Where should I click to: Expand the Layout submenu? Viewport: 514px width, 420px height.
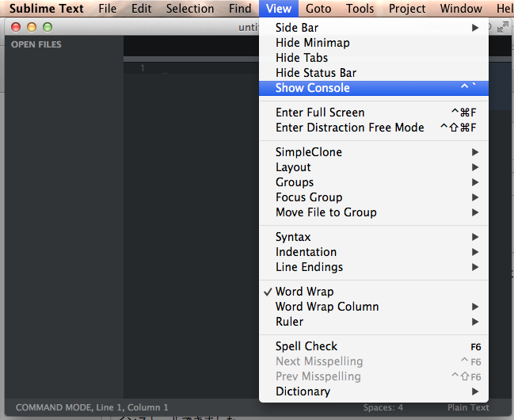pos(374,167)
